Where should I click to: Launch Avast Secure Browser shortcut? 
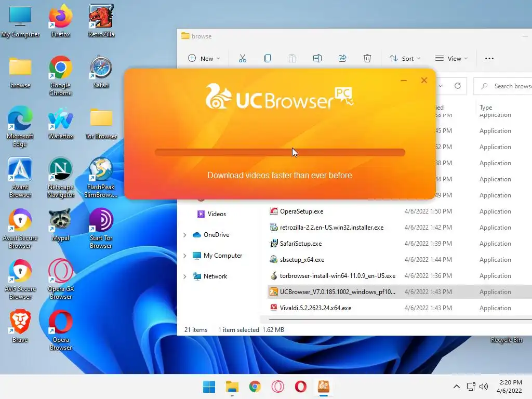20,229
